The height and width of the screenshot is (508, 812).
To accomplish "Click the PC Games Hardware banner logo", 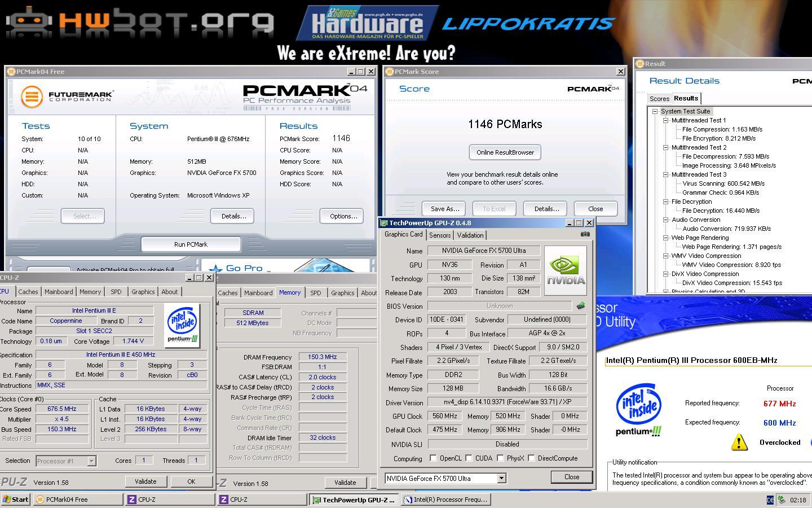I will coord(368,23).
